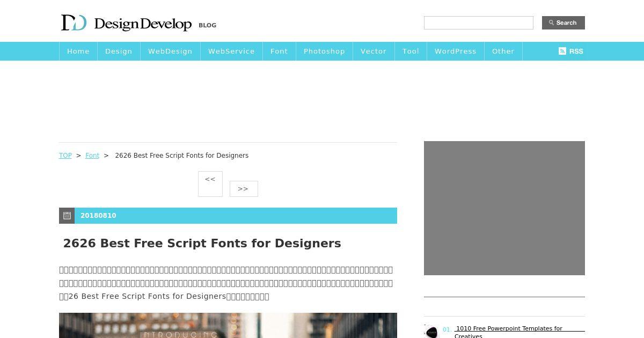Open the Home menu item
Screen dimensions: 644x338
tap(78, 51)
